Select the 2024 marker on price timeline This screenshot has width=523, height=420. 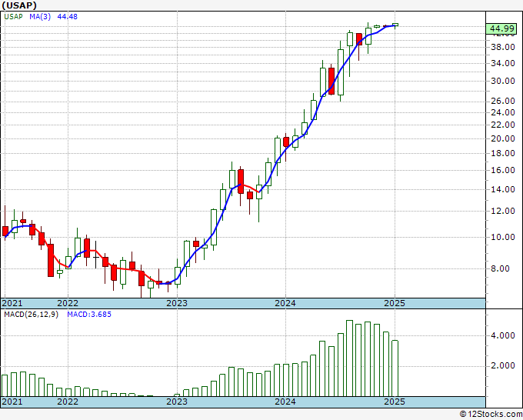(285, 303)
